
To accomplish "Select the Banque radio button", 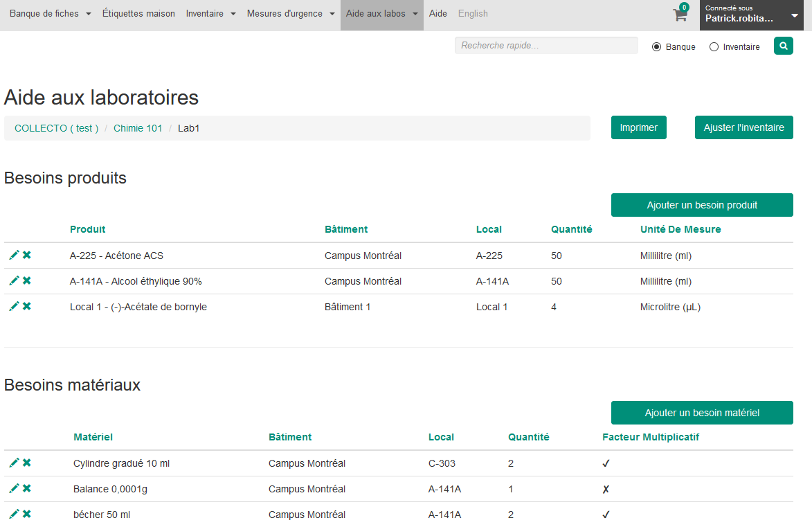I will point(657,47).
